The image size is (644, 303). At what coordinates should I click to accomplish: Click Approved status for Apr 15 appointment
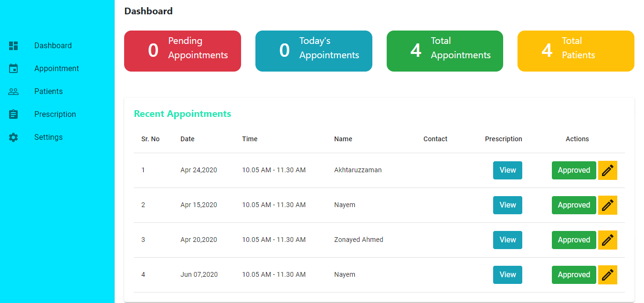574,205
